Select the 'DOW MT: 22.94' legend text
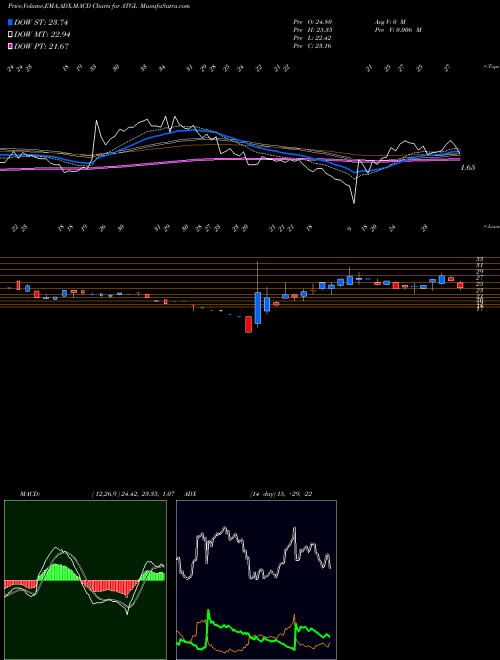 coord(42,35)
